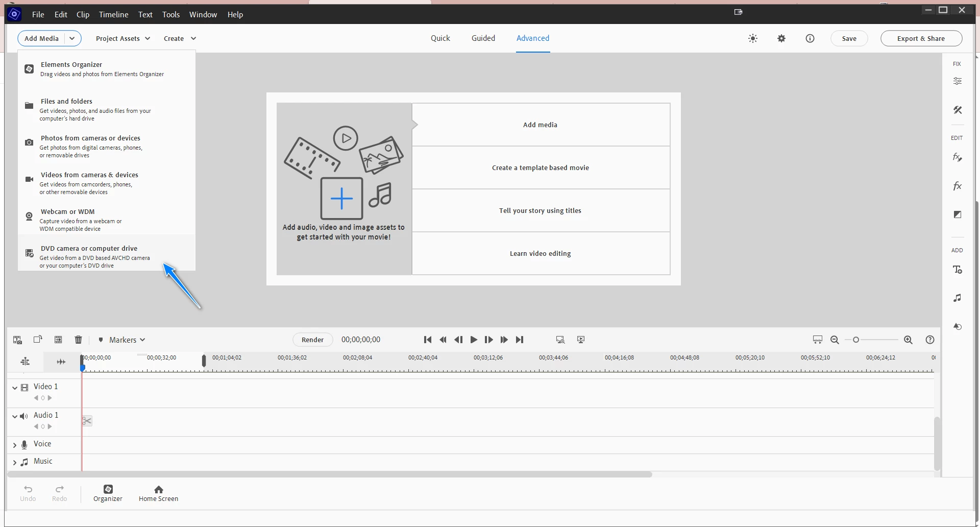The image size is (980, 527).
Task: Open the Music panel in ADD section
Action: coord(957,298)
